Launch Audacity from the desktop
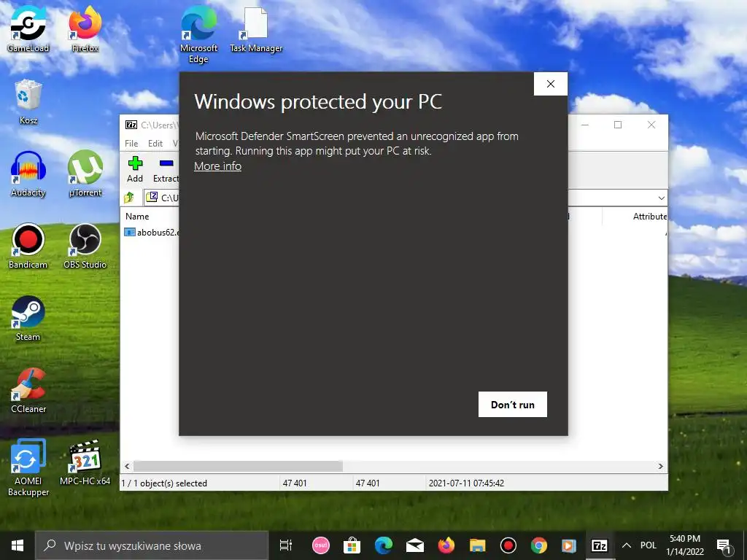Image resolution: width=747 pixels, height=560 pixels. coord(28,174)
